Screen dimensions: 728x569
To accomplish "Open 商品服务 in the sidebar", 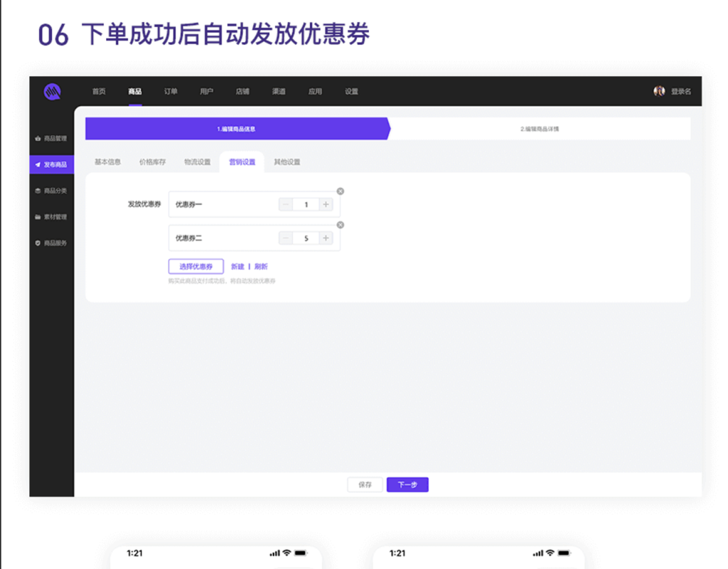I will tap(56, 243).
